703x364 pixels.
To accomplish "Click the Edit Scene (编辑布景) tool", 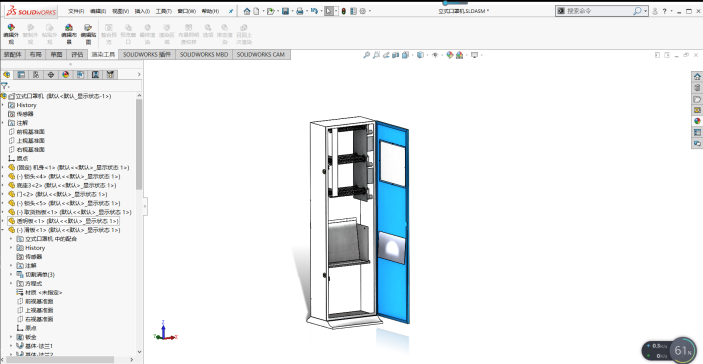I will click(69, 34).
